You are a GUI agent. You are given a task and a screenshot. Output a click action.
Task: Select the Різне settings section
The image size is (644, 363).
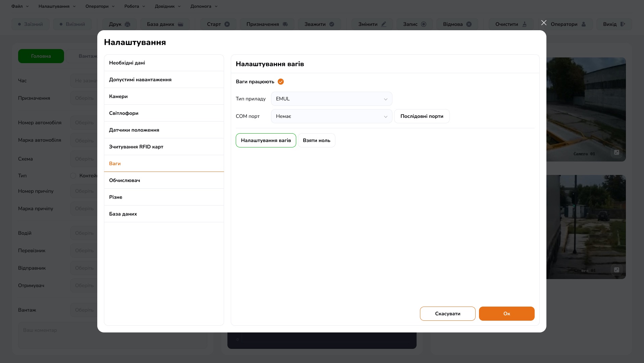point(164,197)
